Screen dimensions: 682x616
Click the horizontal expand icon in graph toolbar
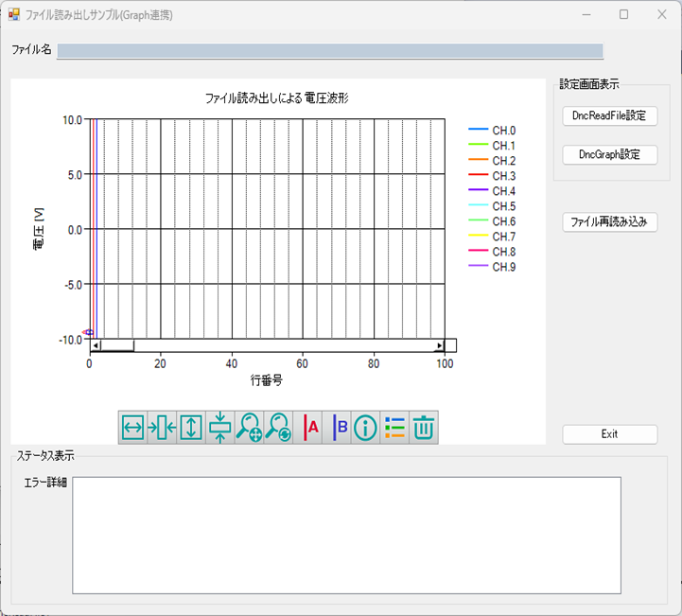[x=133, y=428]
